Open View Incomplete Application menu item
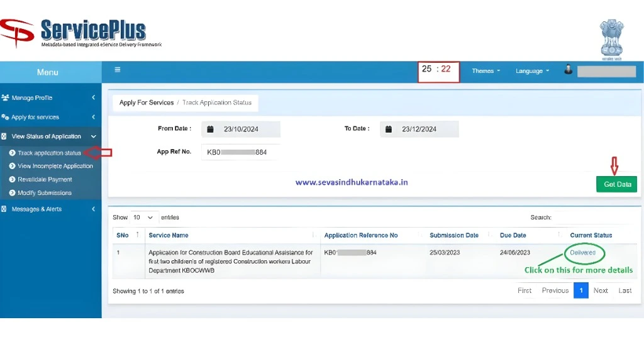This screenshot has width=644, height=337. click(x=55, y=166)
